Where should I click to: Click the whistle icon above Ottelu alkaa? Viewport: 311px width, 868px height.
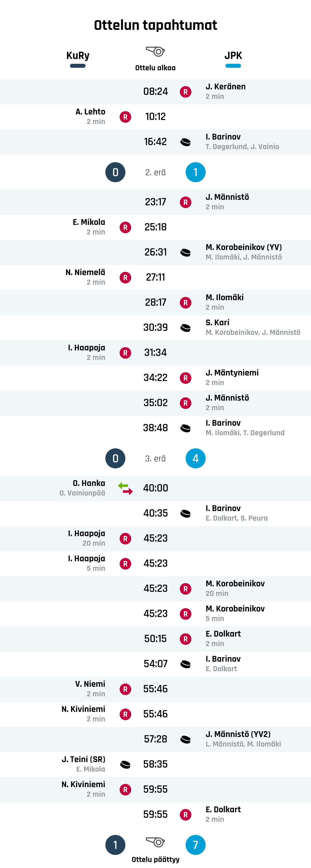click(155, 51)
